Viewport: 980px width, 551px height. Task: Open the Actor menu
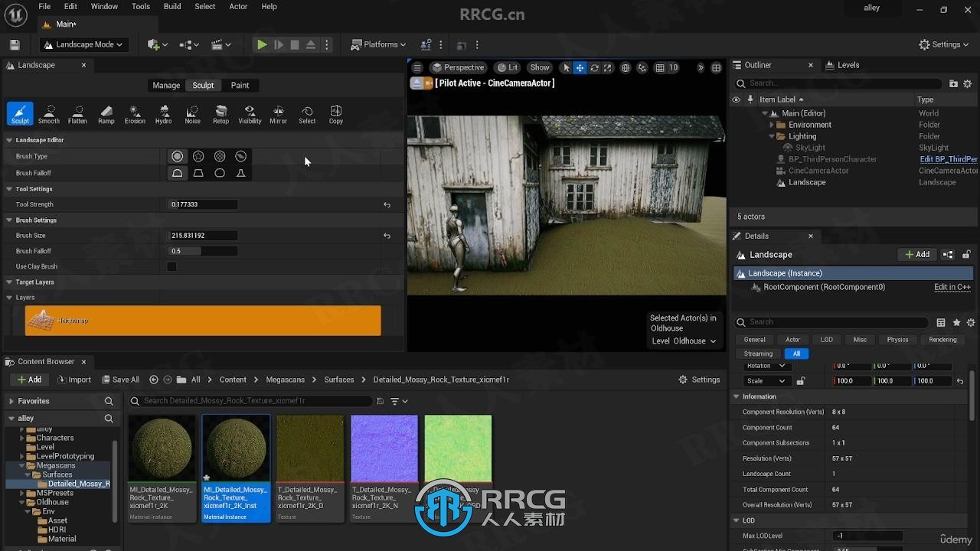tap(238, 7)
